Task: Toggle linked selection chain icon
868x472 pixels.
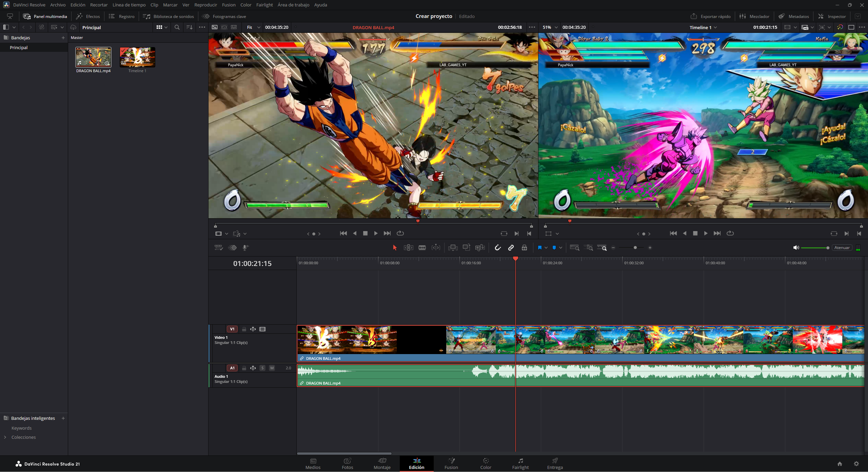Action: click(511, 248)
